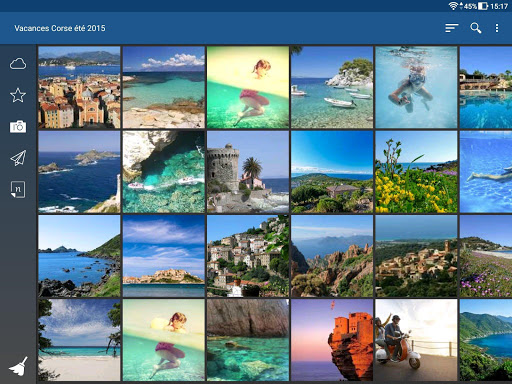Open the underwater snorkeling swimmer photo
This screenshot has height=384, width=512.
coord(416,87)
